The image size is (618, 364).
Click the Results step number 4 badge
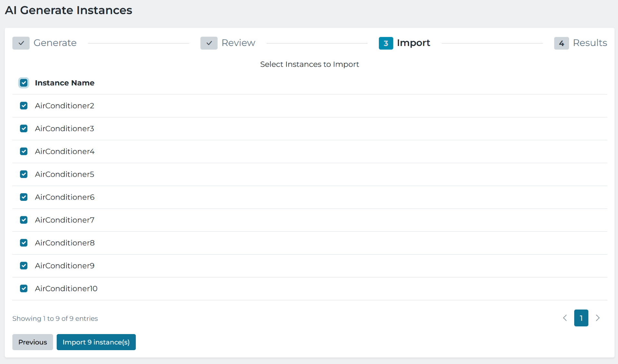[x=561, y=43]
